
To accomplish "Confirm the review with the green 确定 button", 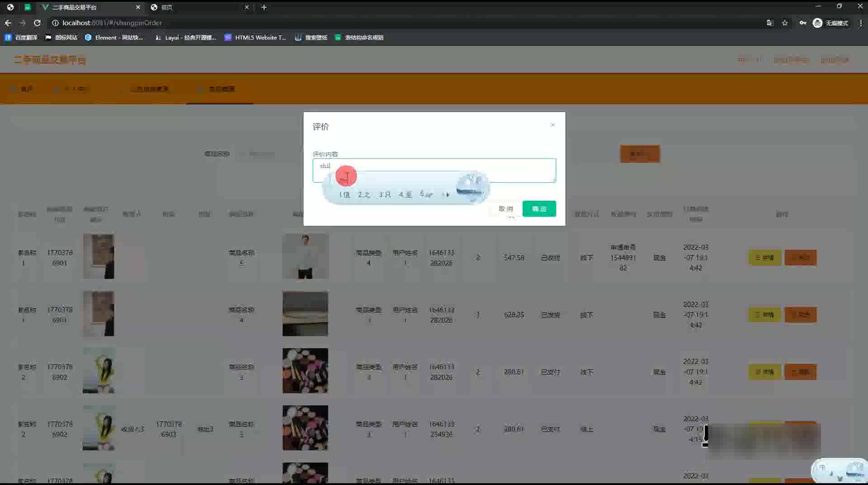I will coord(539,209).
